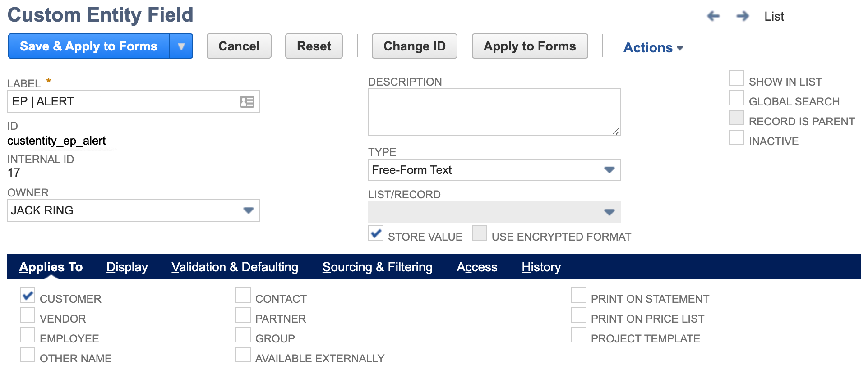Click the Change ID button
Viewport: 868px width, 374px height.
coord(414,46)
